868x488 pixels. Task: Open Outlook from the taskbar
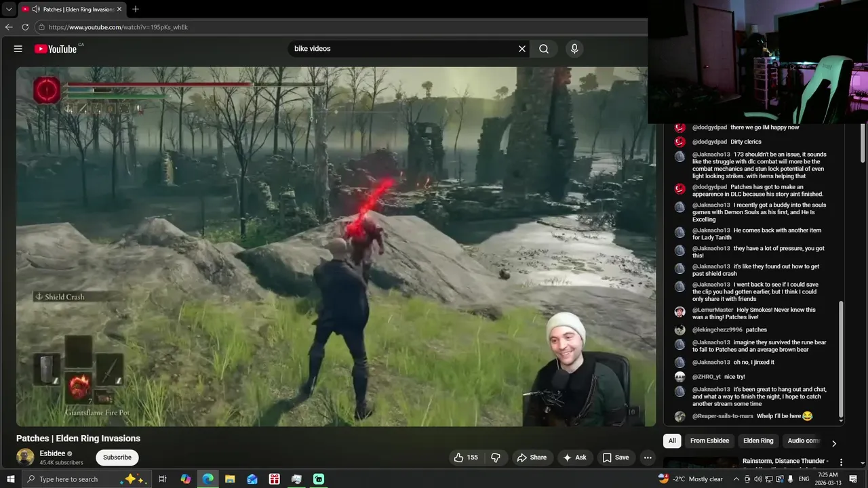[252, 479]
